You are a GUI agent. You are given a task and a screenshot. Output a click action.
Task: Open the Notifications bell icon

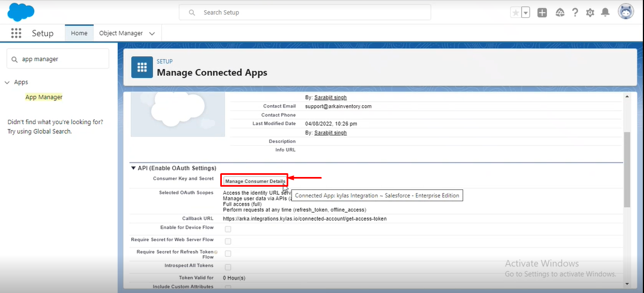coord(605,13)
